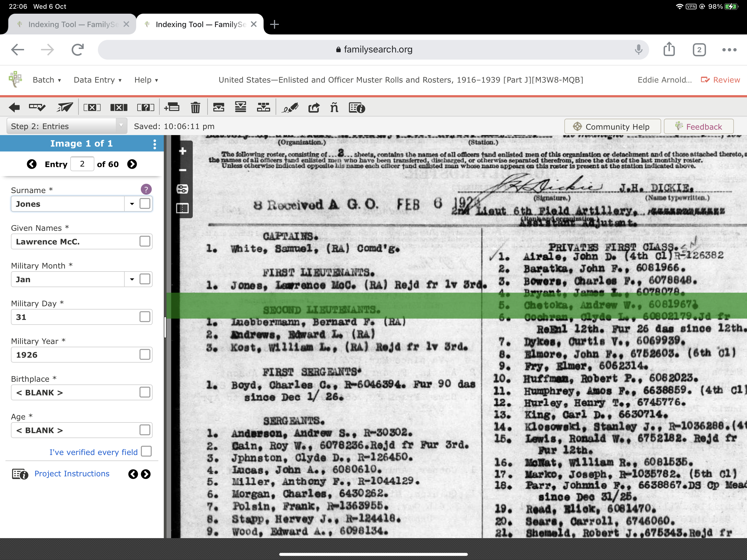747x560 pixels.
Task: Tick the Military Year field checkbox
Action: (145, 354)
